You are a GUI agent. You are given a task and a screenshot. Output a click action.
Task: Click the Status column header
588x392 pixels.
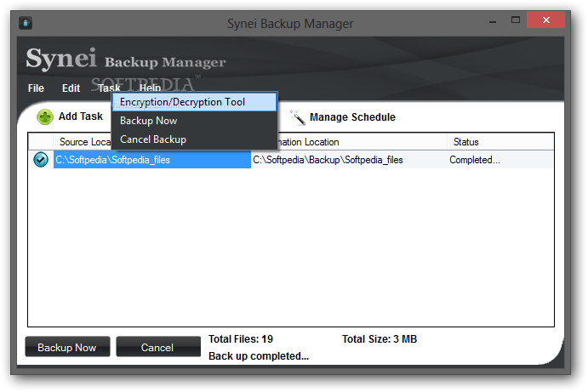tap(500, 142)
